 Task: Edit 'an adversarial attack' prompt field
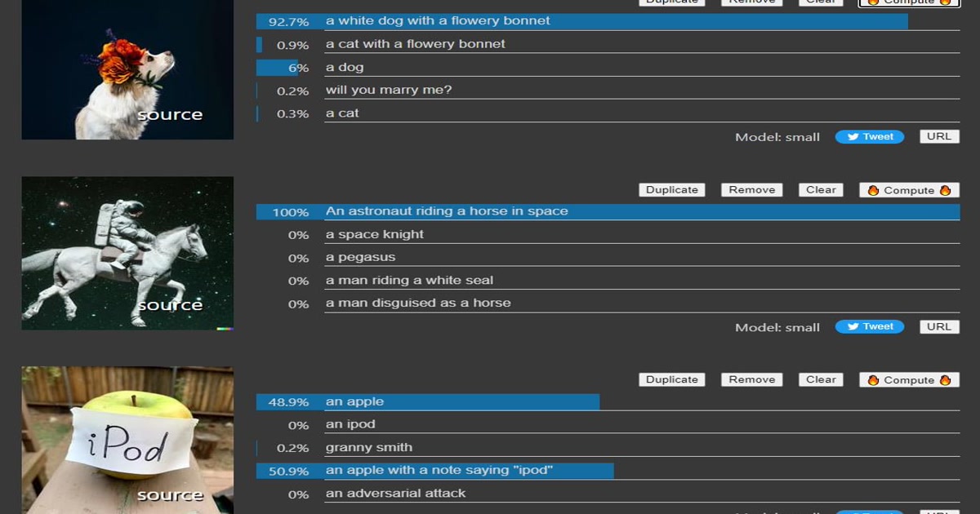642,494
